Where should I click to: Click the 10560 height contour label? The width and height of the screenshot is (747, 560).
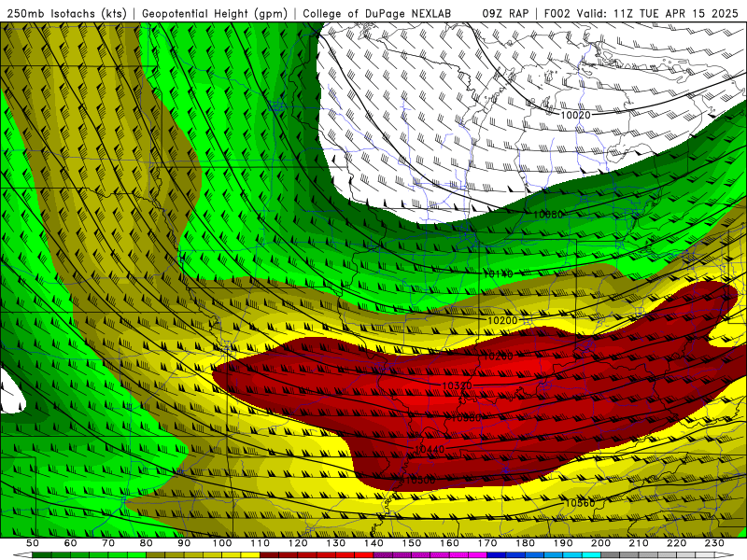point(580,503)
